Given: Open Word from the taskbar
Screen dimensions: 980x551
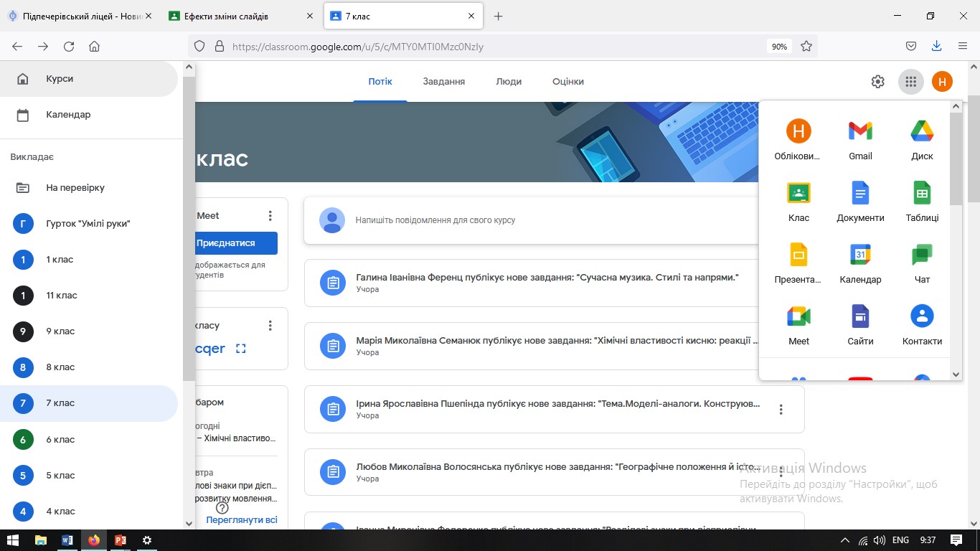Looking at the screenshot, I should tap(67, 540).
